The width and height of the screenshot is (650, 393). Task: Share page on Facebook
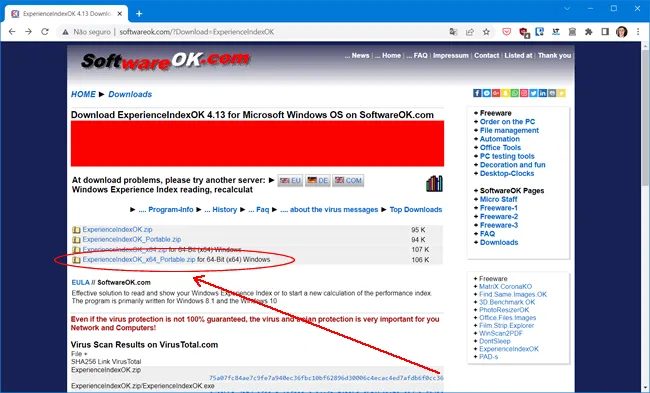pyautogui.click(x=477, y=93)
